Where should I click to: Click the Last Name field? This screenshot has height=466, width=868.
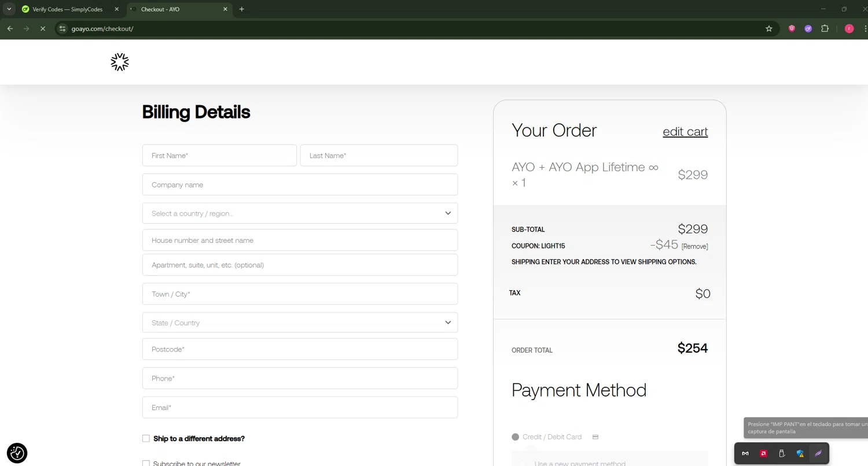pos(379,156)
